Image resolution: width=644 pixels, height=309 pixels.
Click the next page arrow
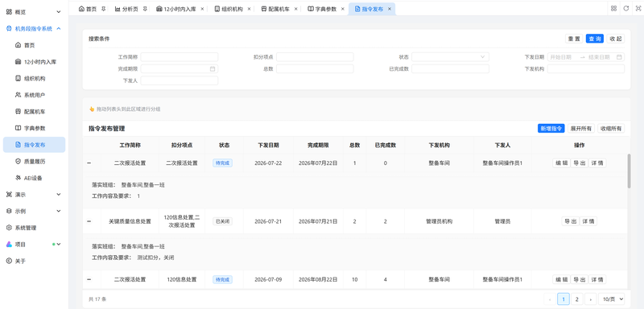(591, 299)
